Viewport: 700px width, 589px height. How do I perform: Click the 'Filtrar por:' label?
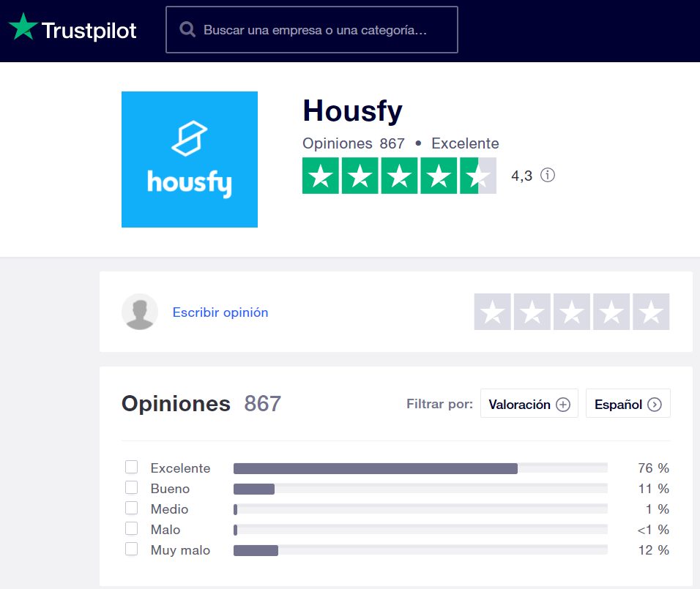click(x=440, y=404)
